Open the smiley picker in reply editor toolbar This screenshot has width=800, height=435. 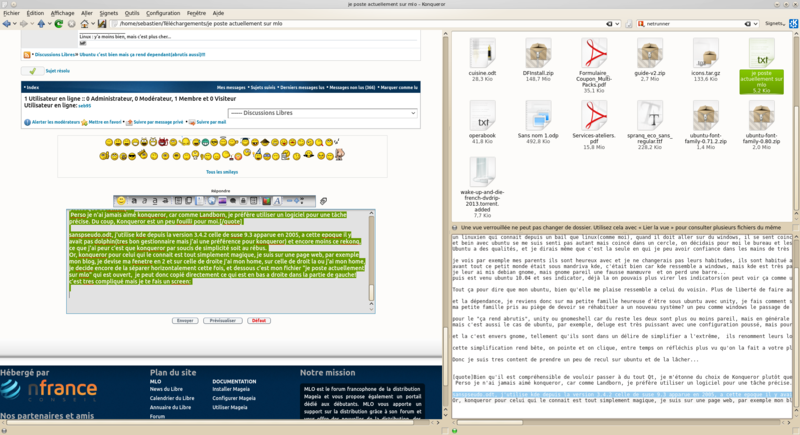pos(121,201)
